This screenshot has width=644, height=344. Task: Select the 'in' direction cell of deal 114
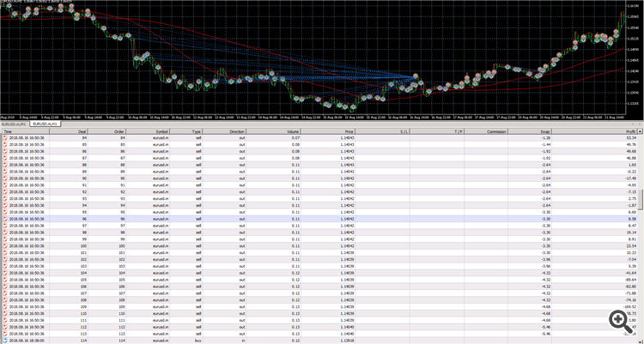(x=243, y=341)
